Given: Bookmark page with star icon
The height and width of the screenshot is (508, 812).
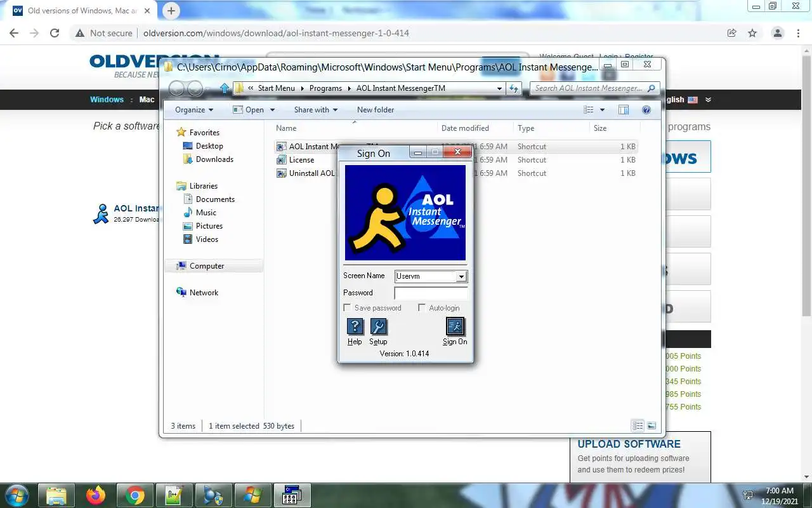Looking at the screenshot, I should tap(752, 33).
